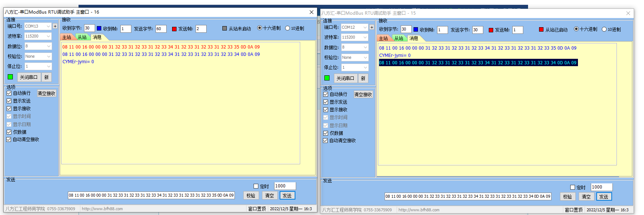The image size is (644, 215).
Task: Enable 定时 timer checkbox in window 16
Action: [x=256, y=186]
